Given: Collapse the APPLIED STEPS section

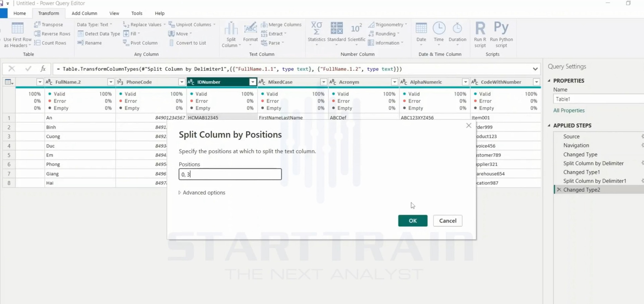Looking at the screenshot, I should (549, 125).
